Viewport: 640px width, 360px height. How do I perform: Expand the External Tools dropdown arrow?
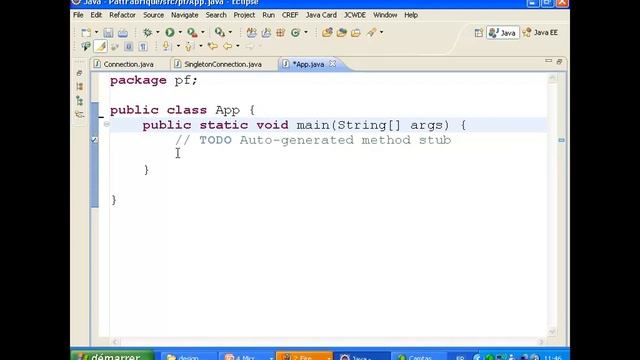(x=202, y=32)
